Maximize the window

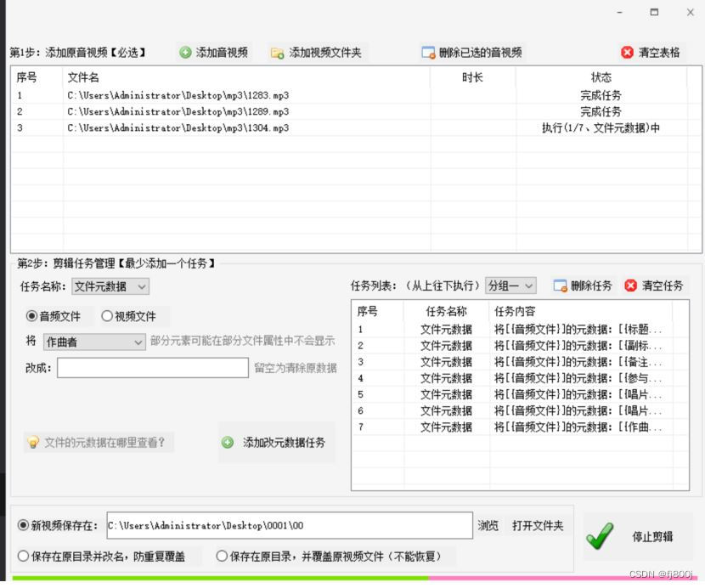click(x=655, y=12)
